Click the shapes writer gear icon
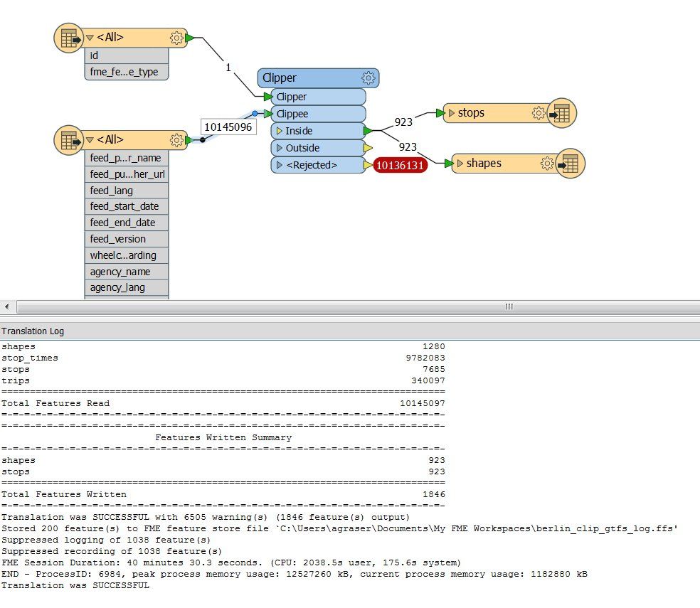Image resolution: width=700 pixels, height=608 pixels. 547,164
